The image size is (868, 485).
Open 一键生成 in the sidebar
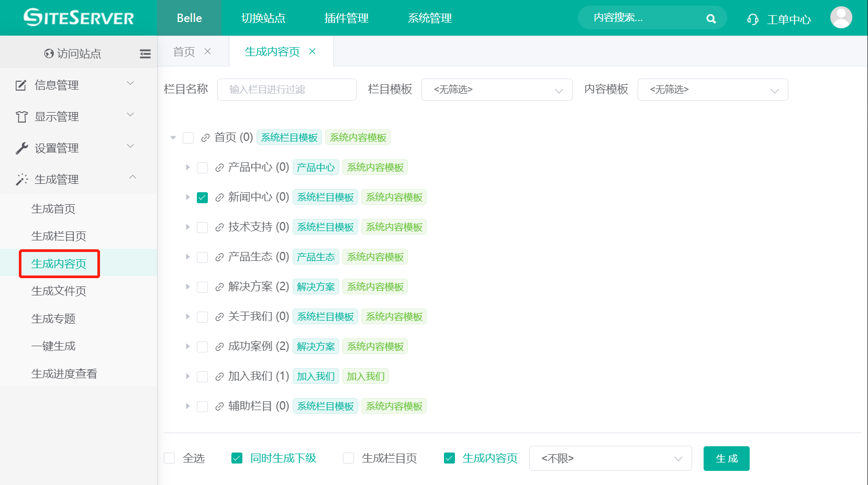(x=53, y=346)
